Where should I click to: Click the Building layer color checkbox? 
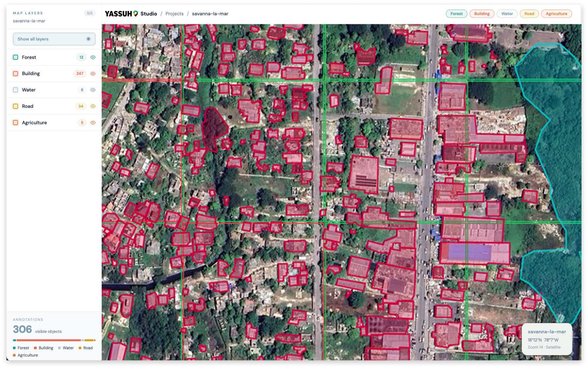(x=15, y=74)
